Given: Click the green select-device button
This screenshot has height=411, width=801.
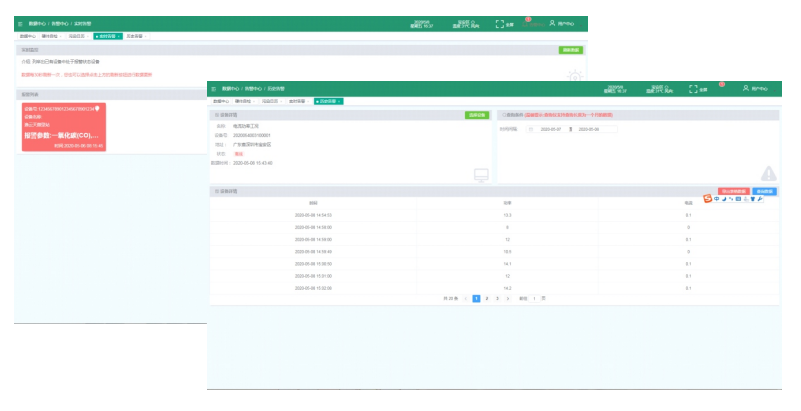Looking at the screenshot, I should click(476, 115).
